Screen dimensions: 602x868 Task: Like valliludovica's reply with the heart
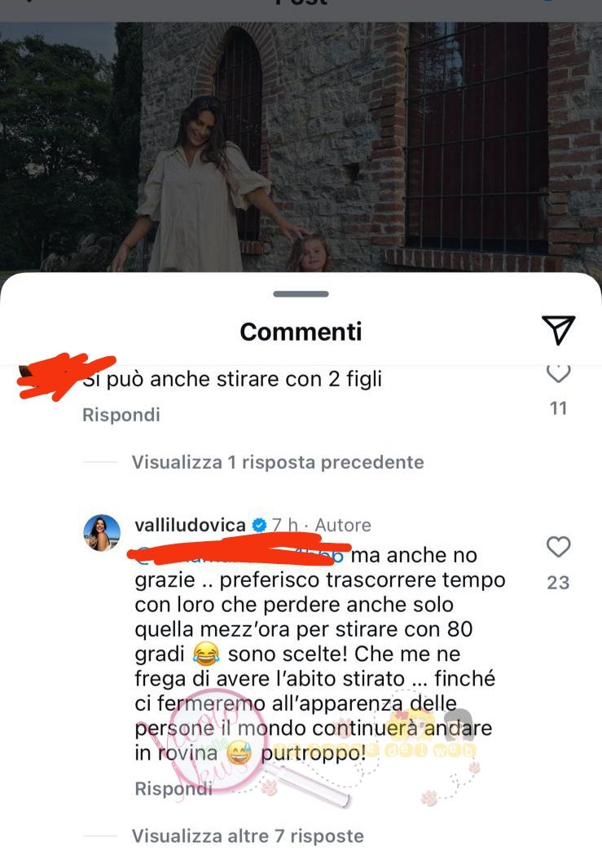[x=558, y=547]
